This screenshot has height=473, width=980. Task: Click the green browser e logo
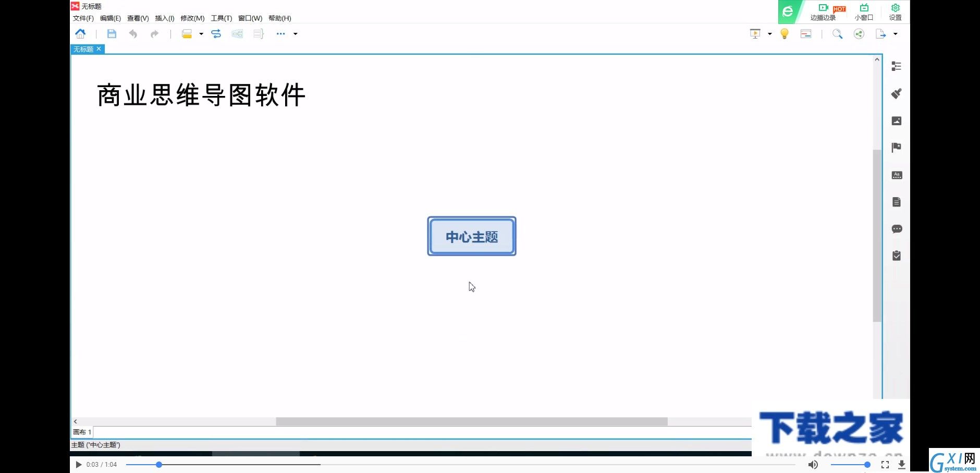click(788, 11)
